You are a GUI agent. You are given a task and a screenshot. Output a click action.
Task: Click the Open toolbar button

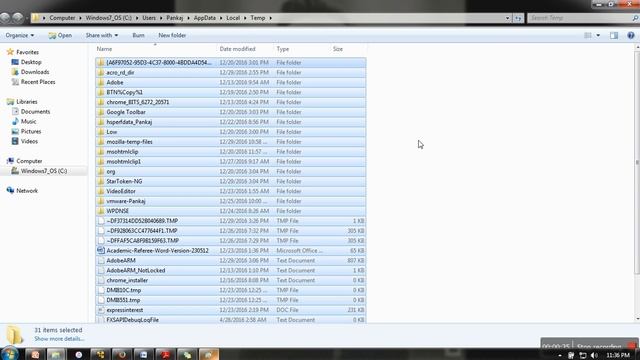click(60, 36)
